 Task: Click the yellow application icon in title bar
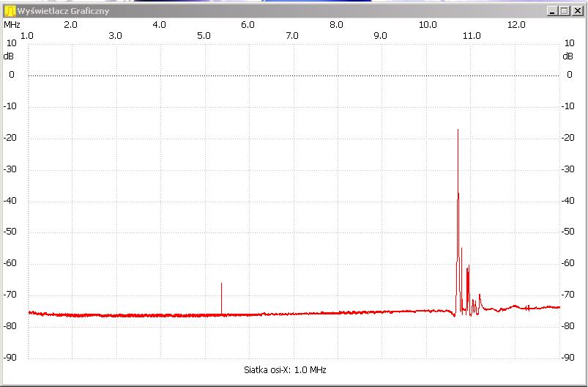pyautogui.click(x=10, y=11)
